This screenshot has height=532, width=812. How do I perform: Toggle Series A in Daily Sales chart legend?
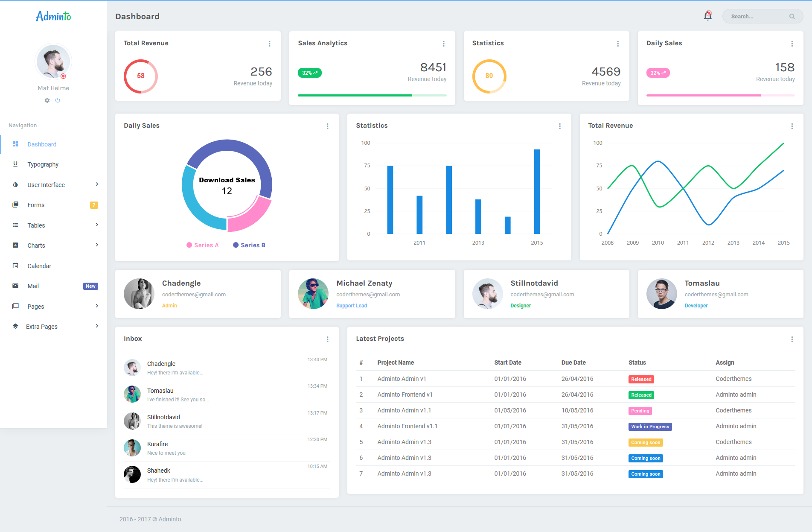point(203,245)
